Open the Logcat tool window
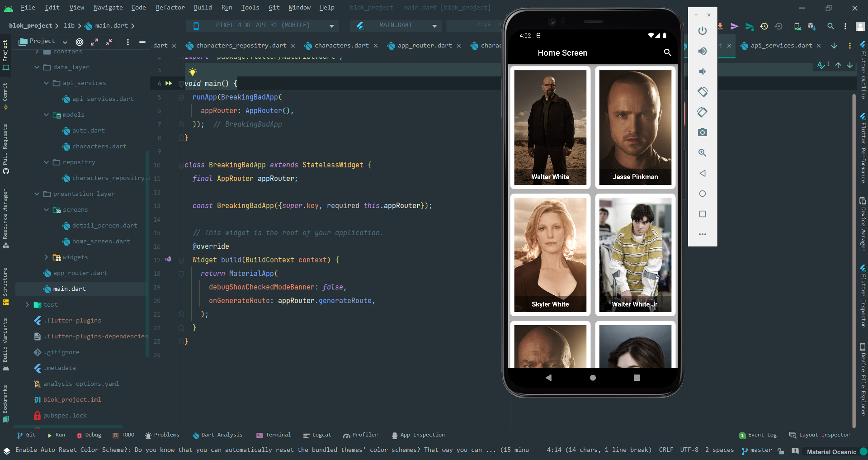The width and height of the screenshot is (868, 460). pyautogui.click(x=317, y=435)
